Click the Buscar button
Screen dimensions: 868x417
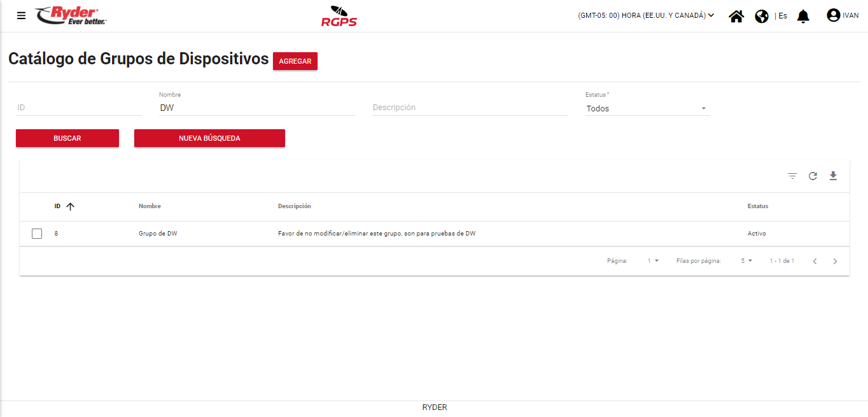[x=67, y=138]
